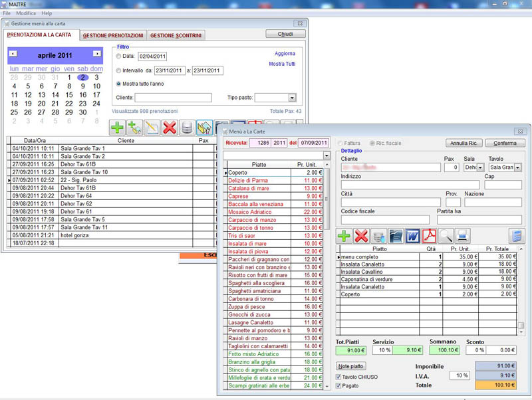Select the Data radio button in Filtro
The width and height of the screenshot is (532, 400).
point(119,56)
